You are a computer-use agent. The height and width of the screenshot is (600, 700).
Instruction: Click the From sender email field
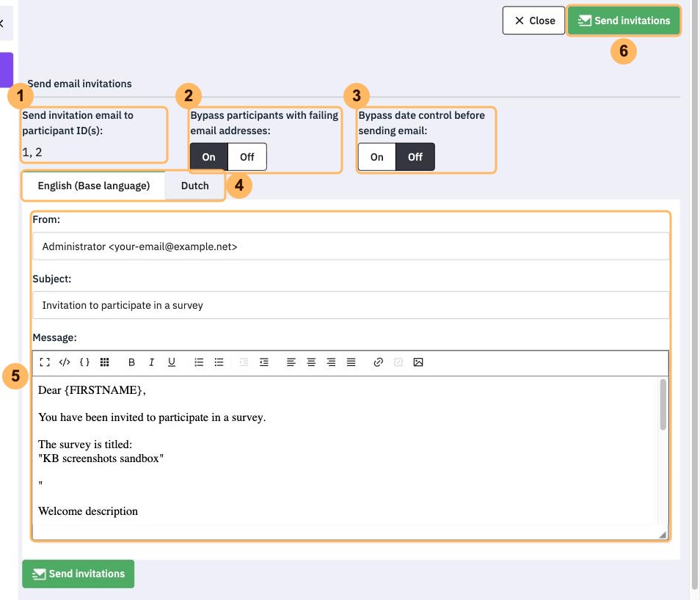point(351,246)
